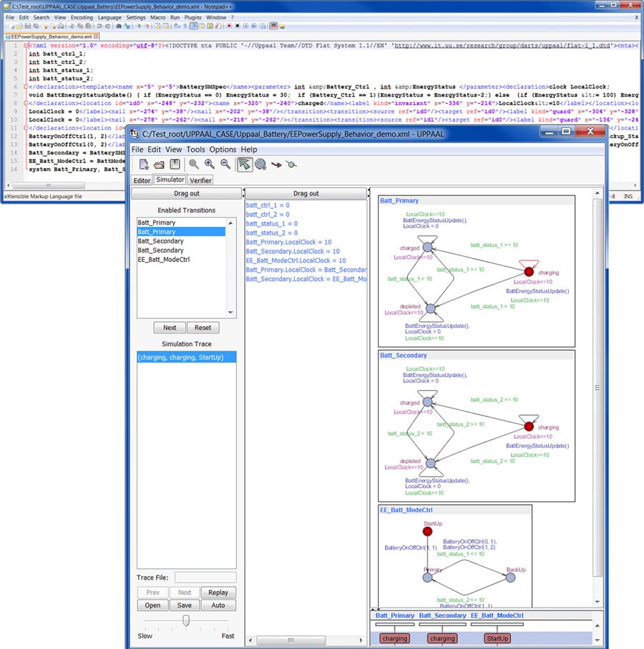Image resolution: width=644 pixels, height=649 pixels.
Task: Select (charging, charging, StartUp) trace entry
Action: point(186,357)
